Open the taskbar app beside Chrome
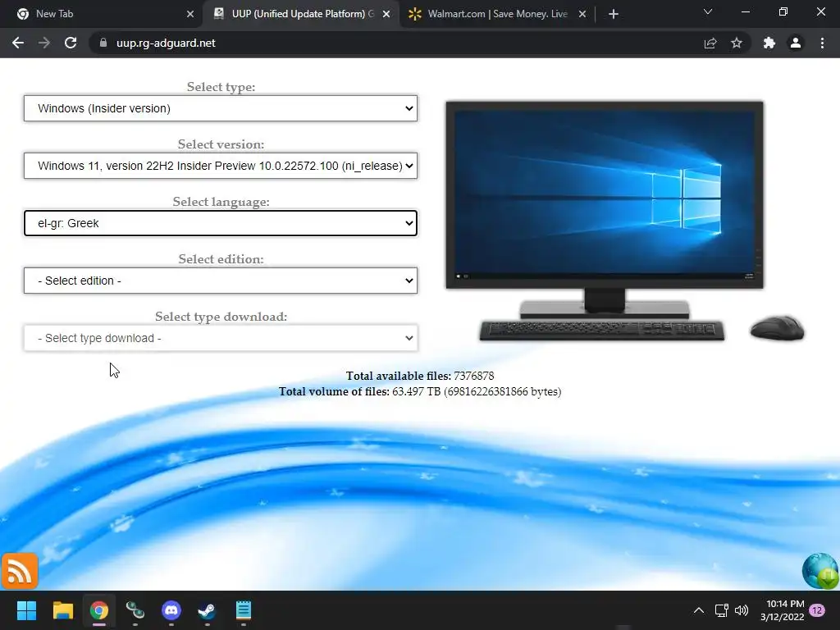Image resolution: width=840 pixels, height=630 pixels. [x=135, y=610]
